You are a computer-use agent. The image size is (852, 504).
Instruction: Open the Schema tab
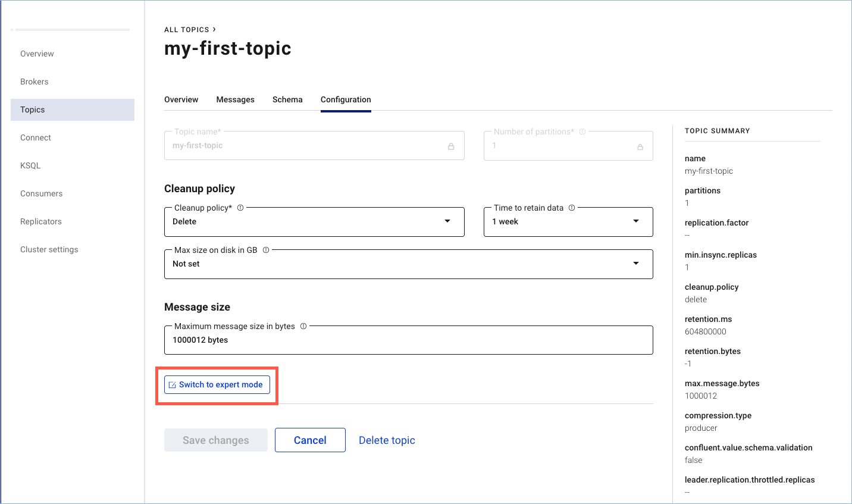point(287,99)
